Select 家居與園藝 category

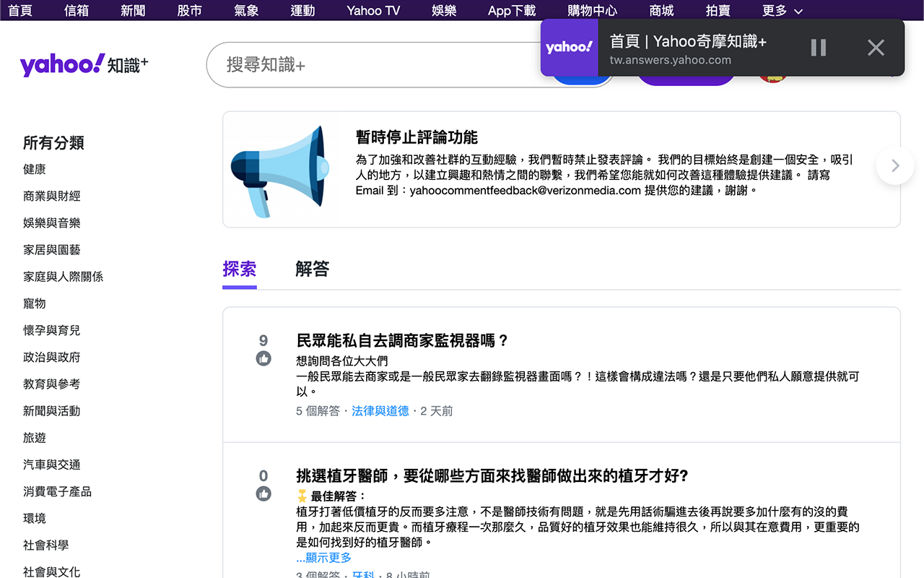click(x=52, y=249)
